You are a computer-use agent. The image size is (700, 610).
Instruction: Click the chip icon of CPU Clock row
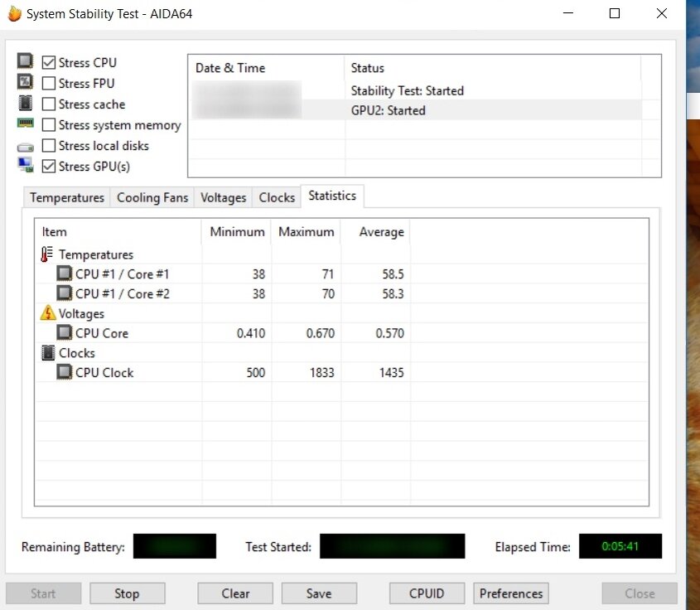[65, 371]
